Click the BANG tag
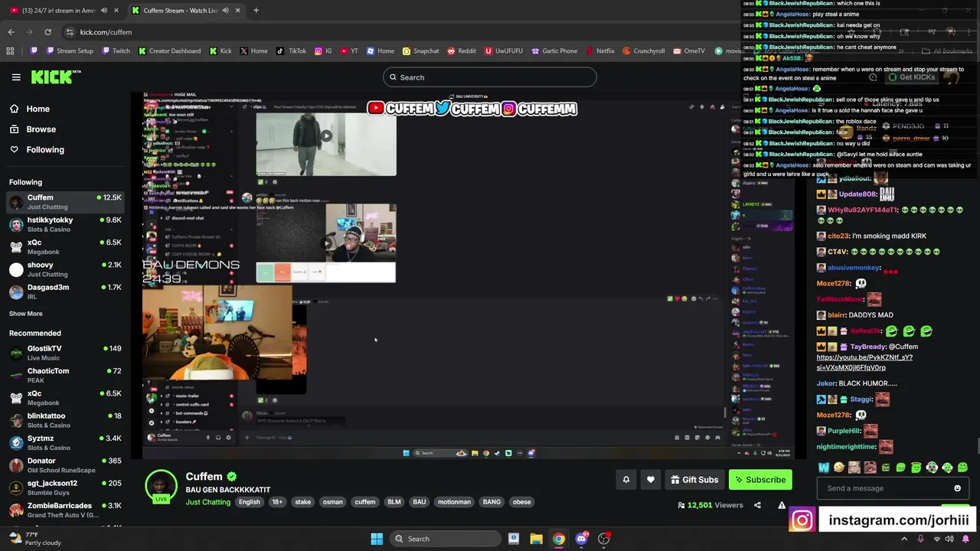Screen dimensions: 980x551 [492, 502]
